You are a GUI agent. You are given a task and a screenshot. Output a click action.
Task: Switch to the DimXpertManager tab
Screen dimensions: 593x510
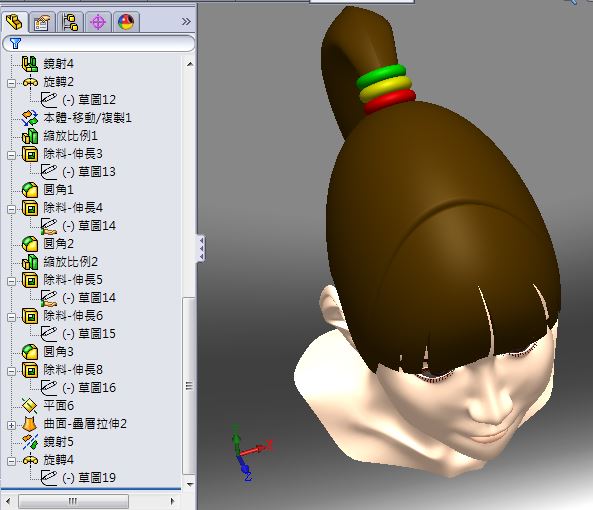pos(98,22)
